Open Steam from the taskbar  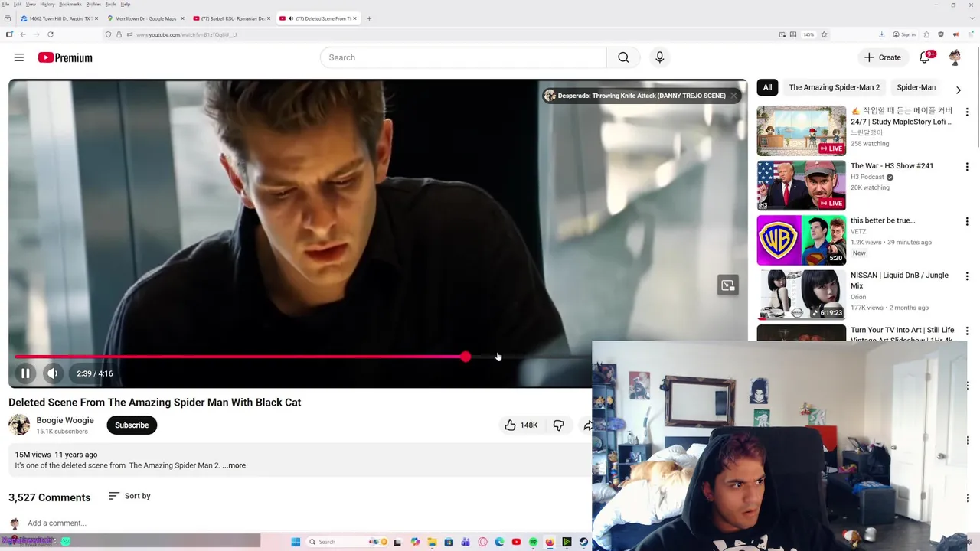(583, 542)
